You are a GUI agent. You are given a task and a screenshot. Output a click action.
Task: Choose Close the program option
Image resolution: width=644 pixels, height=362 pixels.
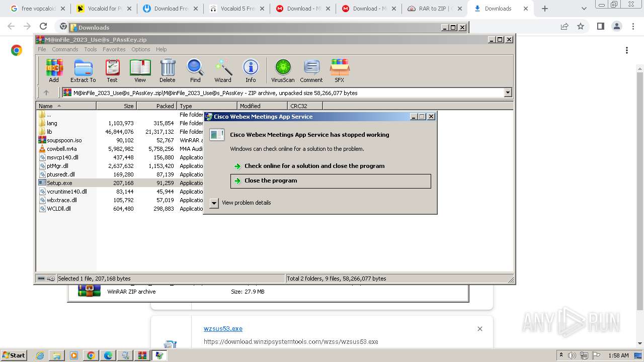(331, 181)
